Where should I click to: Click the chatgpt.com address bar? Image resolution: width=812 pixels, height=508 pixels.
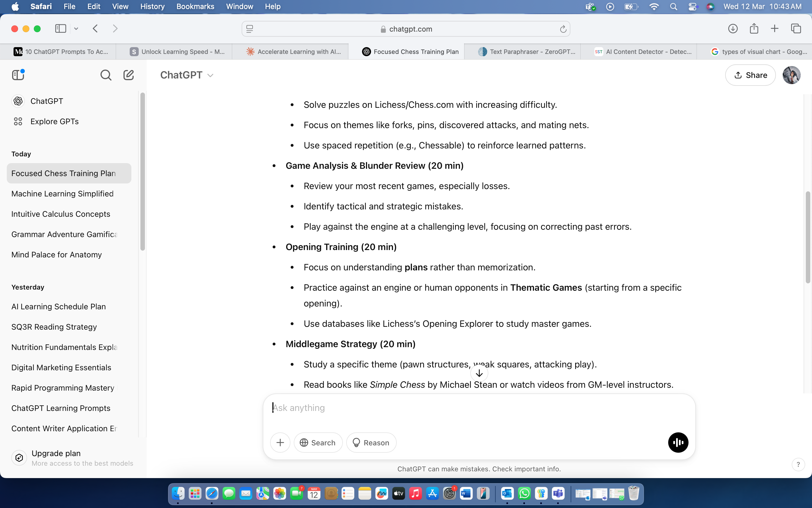point(406,29)
